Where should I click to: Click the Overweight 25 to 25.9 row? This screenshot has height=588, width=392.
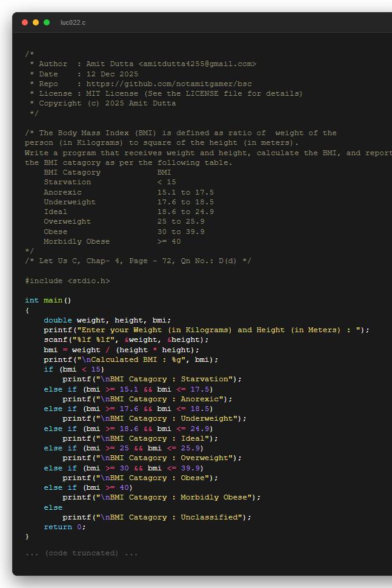[124, 221]
